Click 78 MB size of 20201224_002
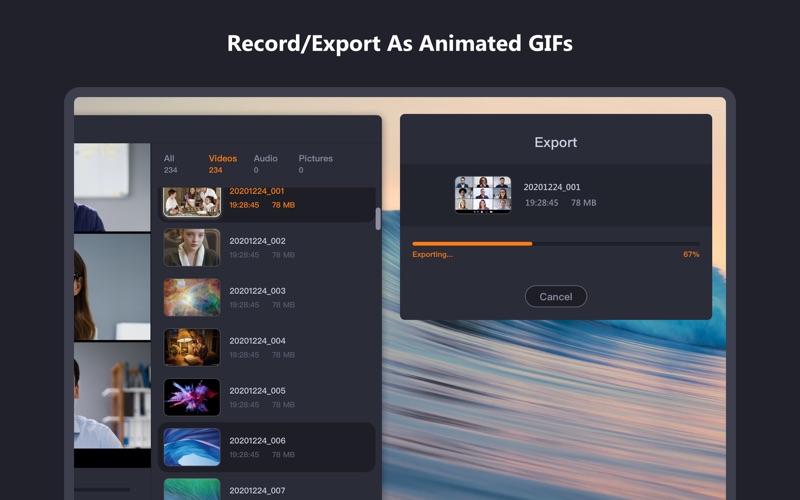Screen dimensions: 800x500 click(x=283, y=255)
